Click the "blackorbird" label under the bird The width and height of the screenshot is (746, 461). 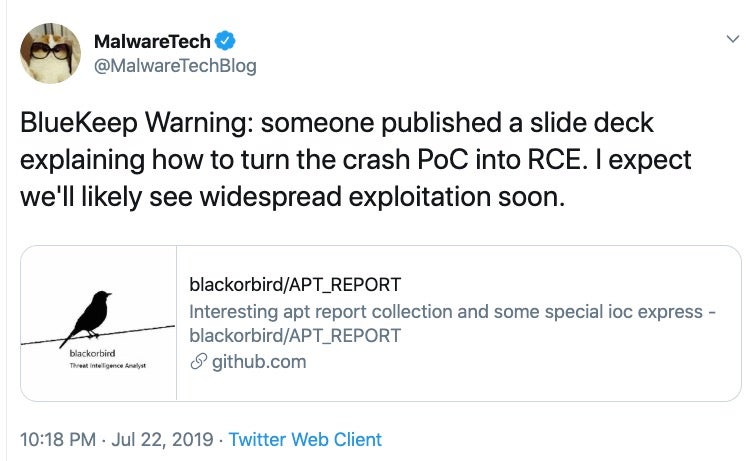pyautogui.click(x=92, y=354)
